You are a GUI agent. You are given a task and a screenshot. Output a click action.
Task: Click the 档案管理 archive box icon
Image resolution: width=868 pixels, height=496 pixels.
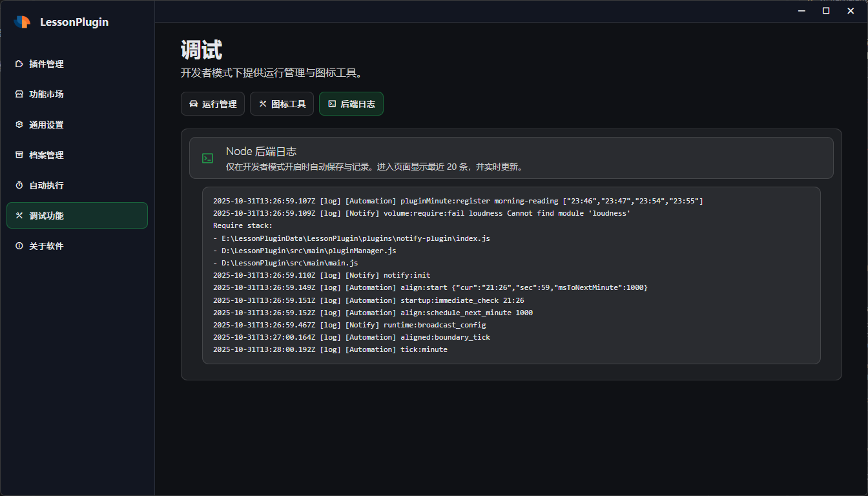tap(19, 155)
